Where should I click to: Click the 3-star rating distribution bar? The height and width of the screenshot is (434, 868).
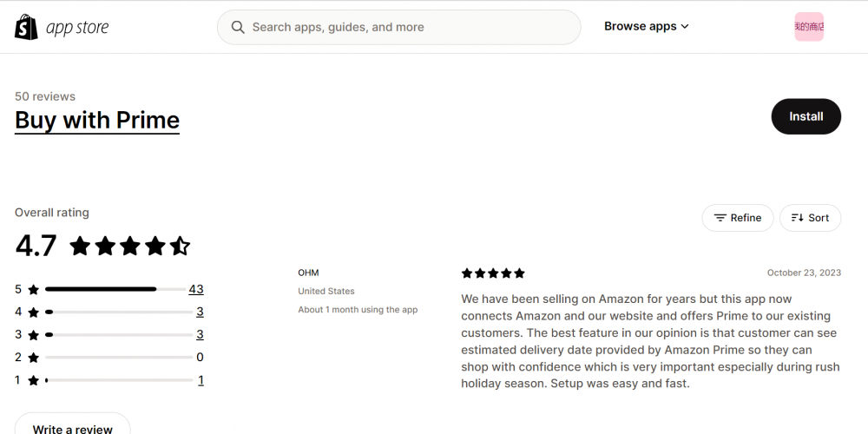click(x=119, y=335)
